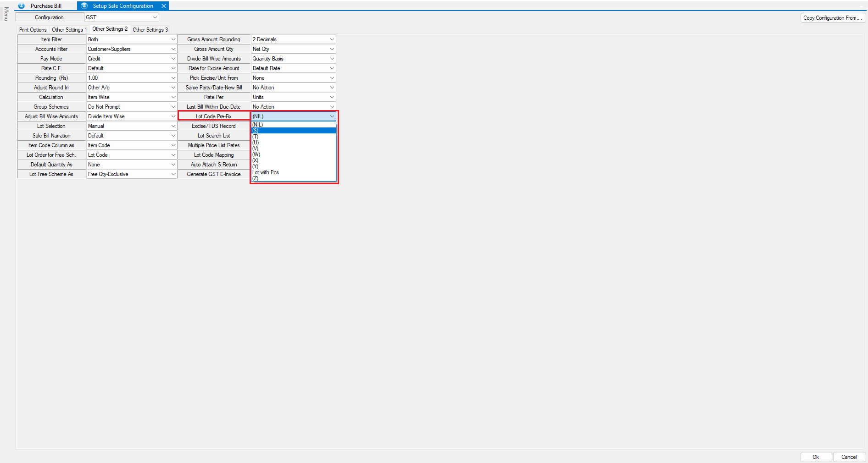The image size is (868, 463).
Task: Open the Print Options tab
Action: pyautogui.click(x=33, y=30)
